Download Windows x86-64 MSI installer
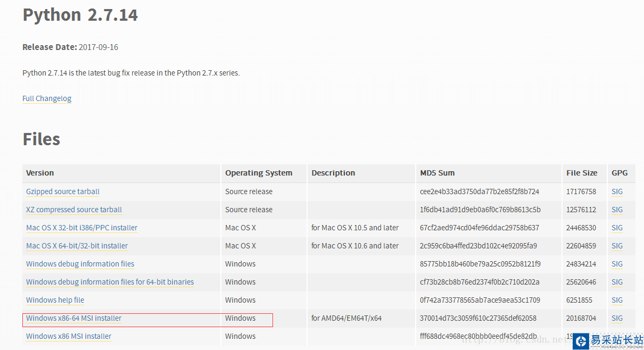 tap(73, 318)
